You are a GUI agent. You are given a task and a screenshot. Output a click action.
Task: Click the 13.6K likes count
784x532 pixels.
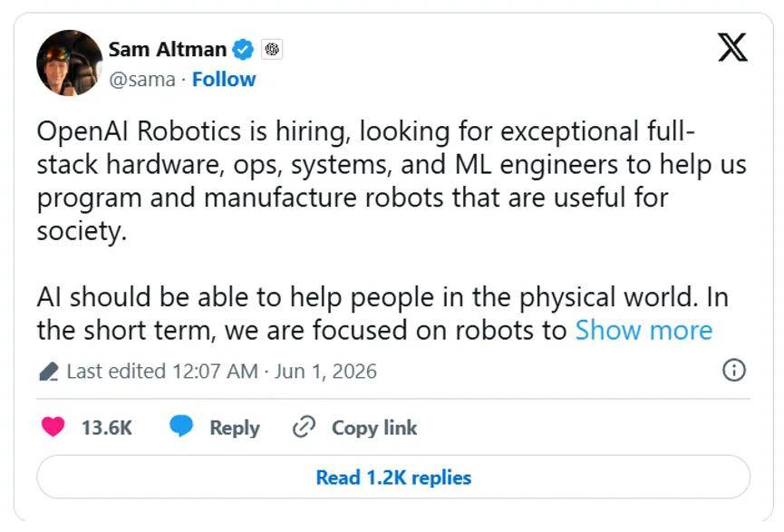(107, 428)
